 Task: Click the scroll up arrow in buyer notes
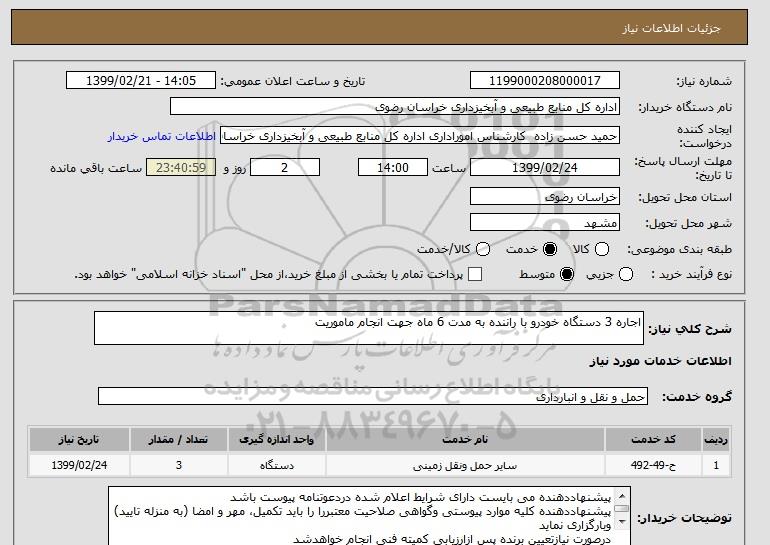pyautogui.click(x=622, y=495)
